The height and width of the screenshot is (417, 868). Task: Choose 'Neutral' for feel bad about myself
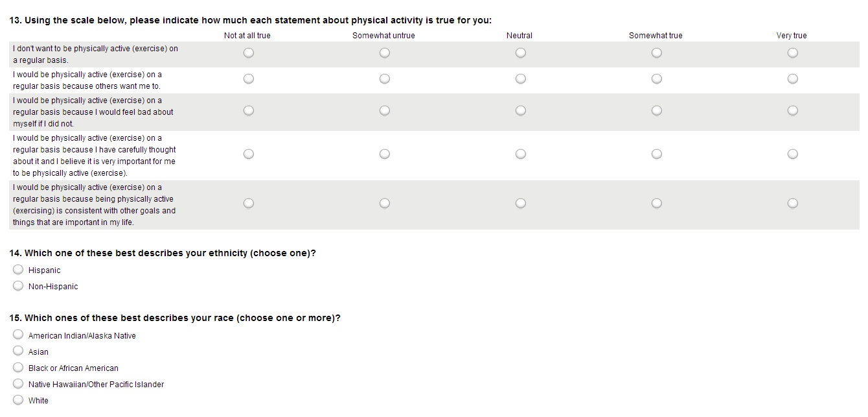click(x=521, y=111)
